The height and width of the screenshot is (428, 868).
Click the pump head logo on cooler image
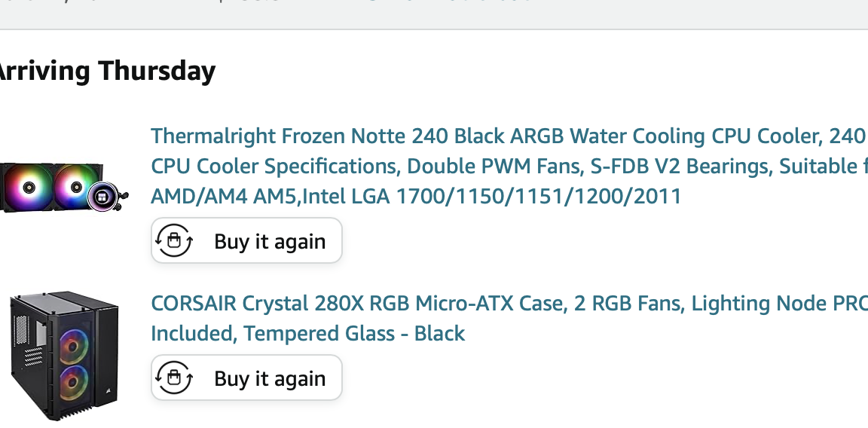(102, 197)
